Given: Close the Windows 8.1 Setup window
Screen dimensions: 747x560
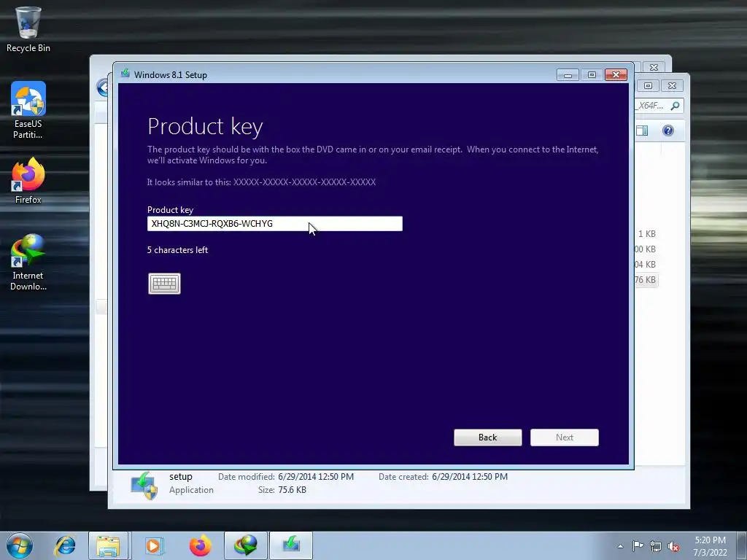Looking at the screenshot, I should (x=616, y=75).
